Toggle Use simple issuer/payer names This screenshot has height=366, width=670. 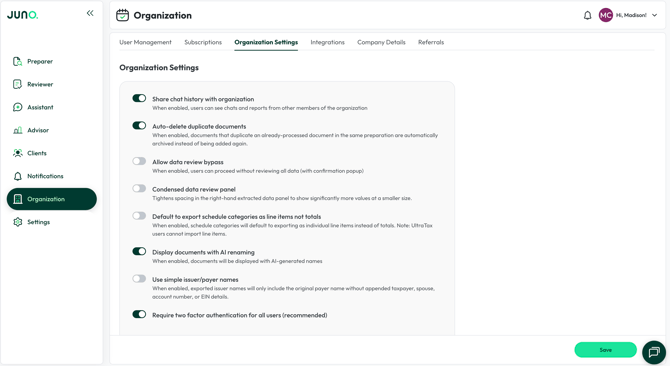tap(139, 278)
